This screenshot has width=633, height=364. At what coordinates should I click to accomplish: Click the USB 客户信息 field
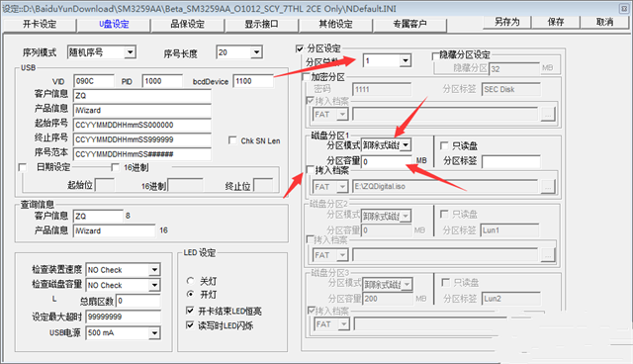142,96
